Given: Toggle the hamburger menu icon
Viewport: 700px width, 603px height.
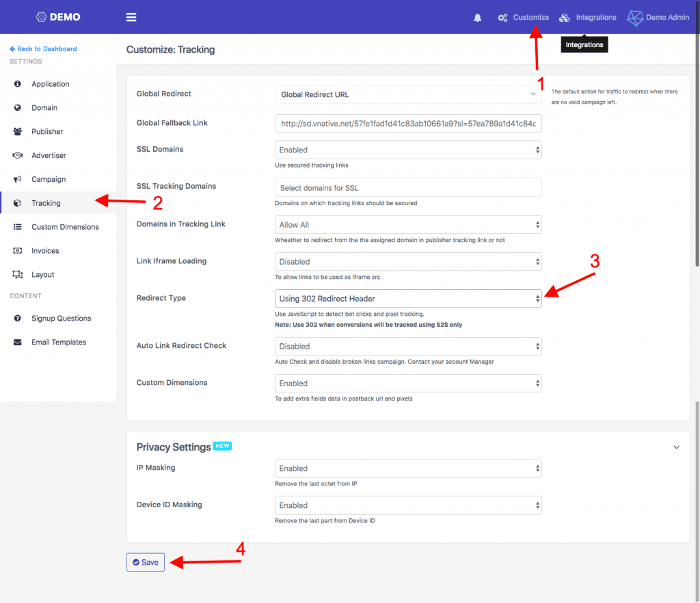Looking at the screenshot, I should (x=131, y=18).
